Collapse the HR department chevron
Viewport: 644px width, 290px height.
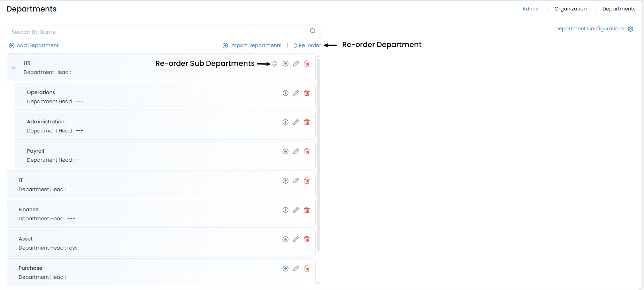(x=14, y=68)
